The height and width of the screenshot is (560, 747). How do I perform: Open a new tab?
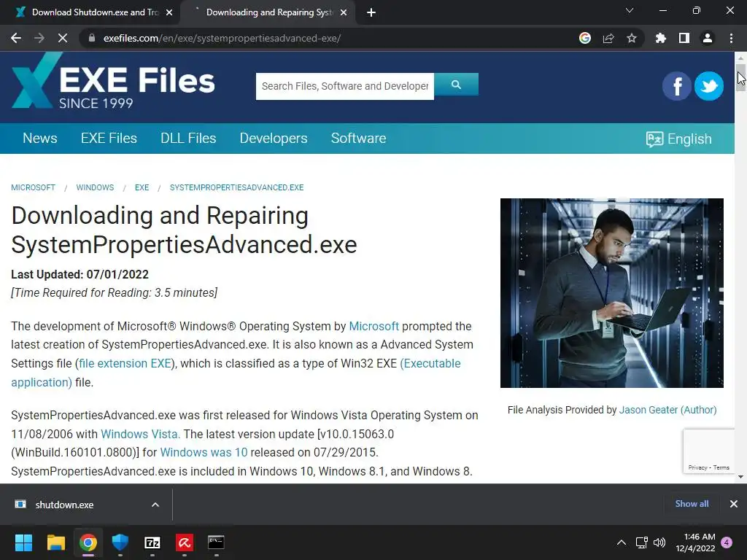click(371, 13)
